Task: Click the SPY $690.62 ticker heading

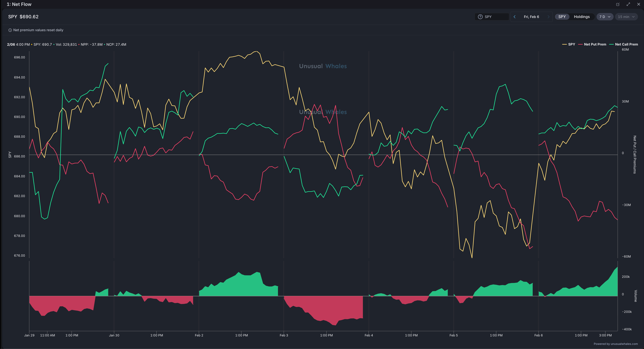Action: click(23, 17)
